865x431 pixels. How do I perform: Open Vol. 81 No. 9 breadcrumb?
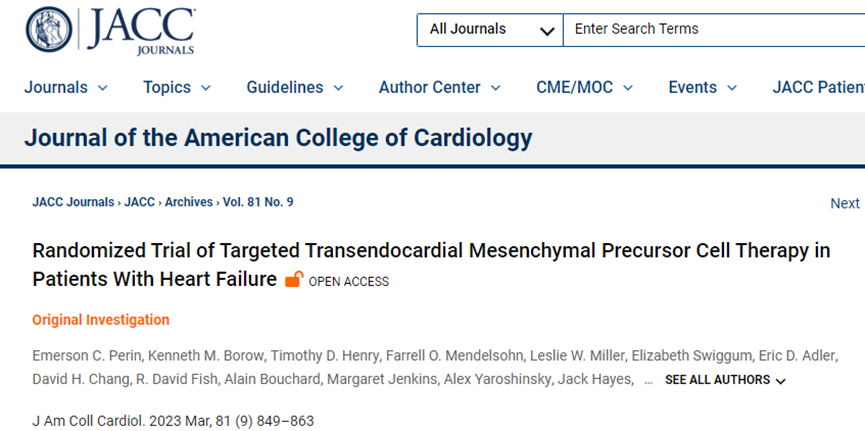click(x=258, y=202)
